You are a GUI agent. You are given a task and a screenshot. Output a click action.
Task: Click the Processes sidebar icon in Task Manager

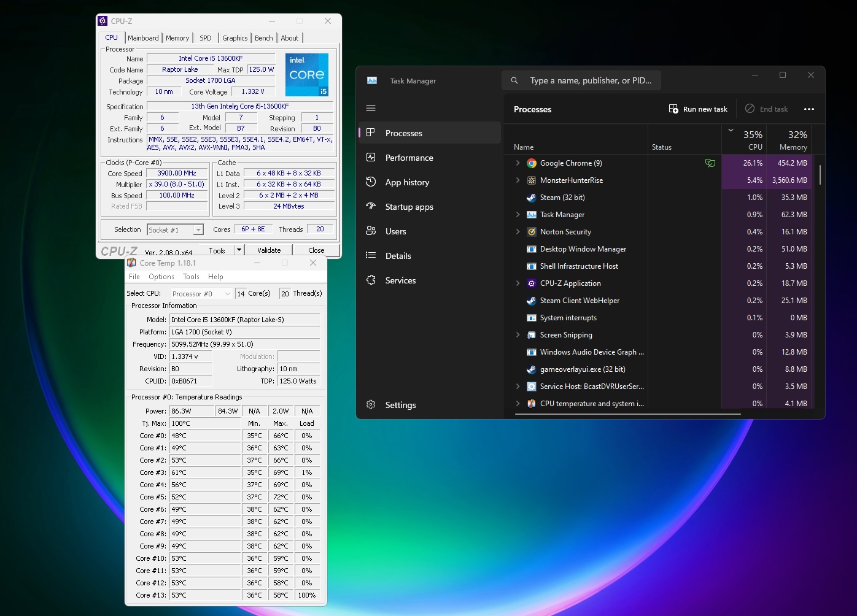pyautogui.click(x=371, y=133)
